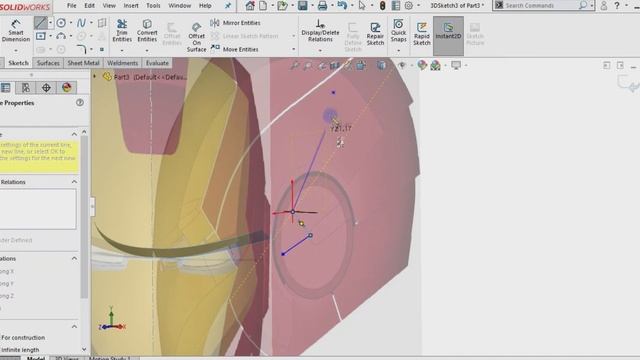640x360 pixels.
Task: Click Repair Sketch
Action: 375,34
